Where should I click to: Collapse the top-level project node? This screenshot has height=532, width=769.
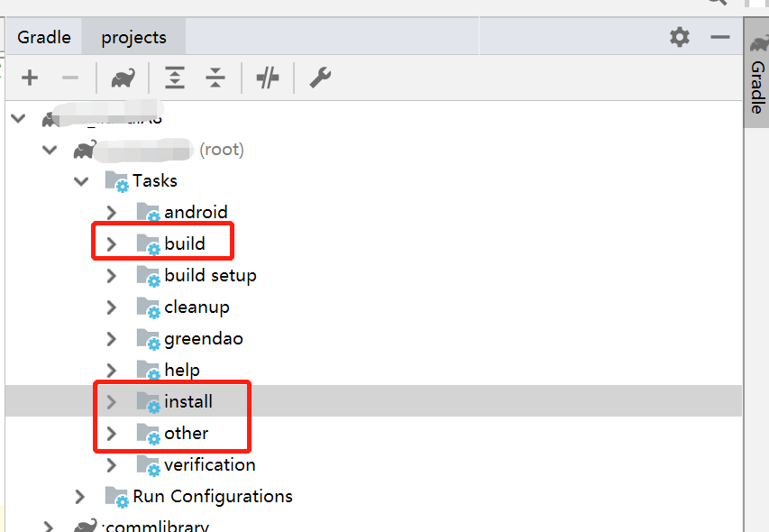(18, 118)
